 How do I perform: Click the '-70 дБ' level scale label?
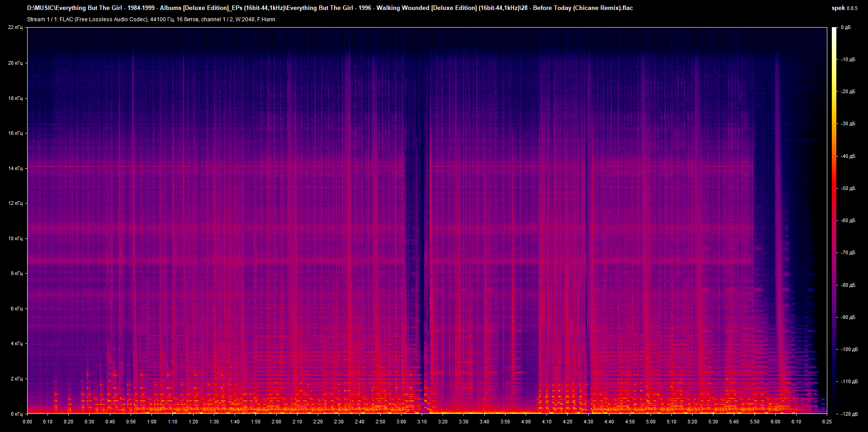tap(848, 252)
